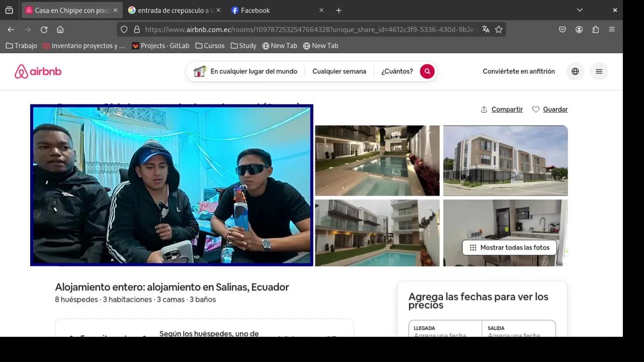
Task: Open the Study bookmarks folder
Action: coord(244,46)
